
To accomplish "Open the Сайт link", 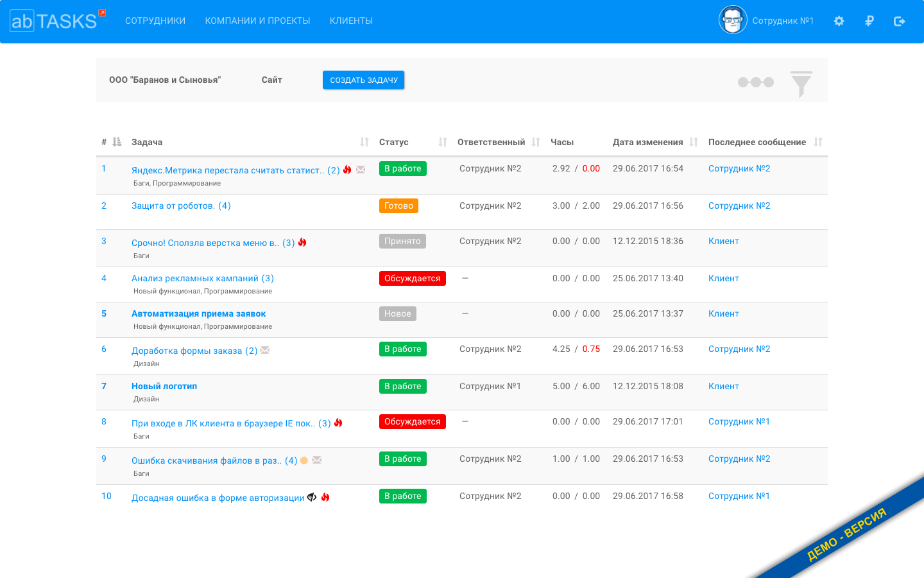I will [x=271, y=80].
